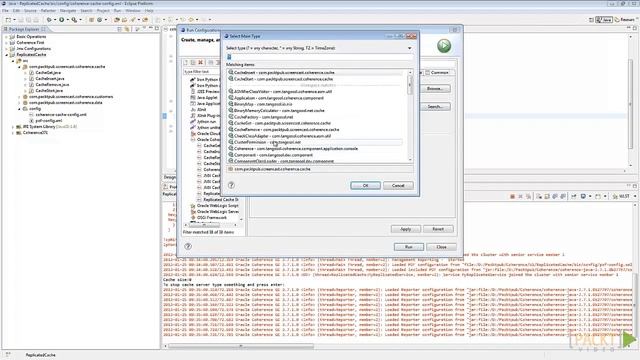Viewport: 640px width, 360px height.
Task: Click the Close button in Run Configurations
Action: pos(441,247)
